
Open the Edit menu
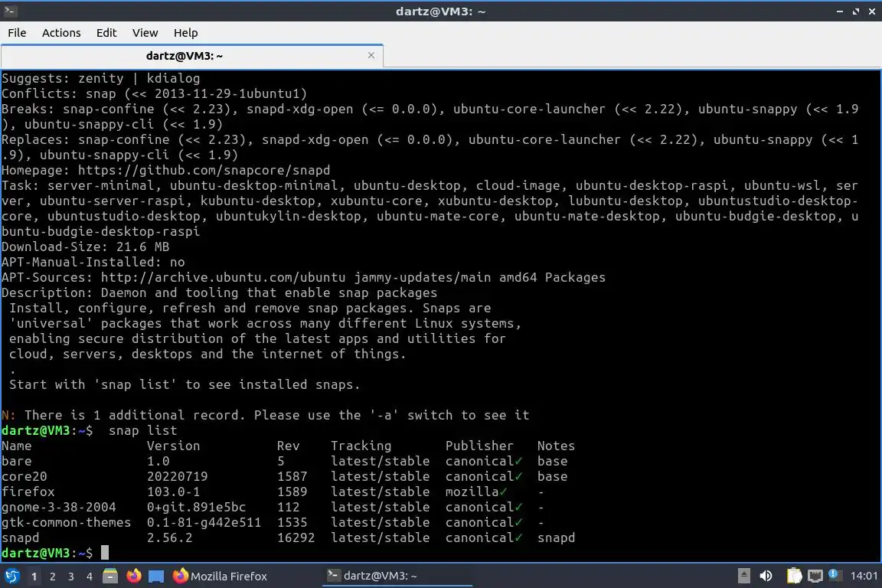click(106, 33)
